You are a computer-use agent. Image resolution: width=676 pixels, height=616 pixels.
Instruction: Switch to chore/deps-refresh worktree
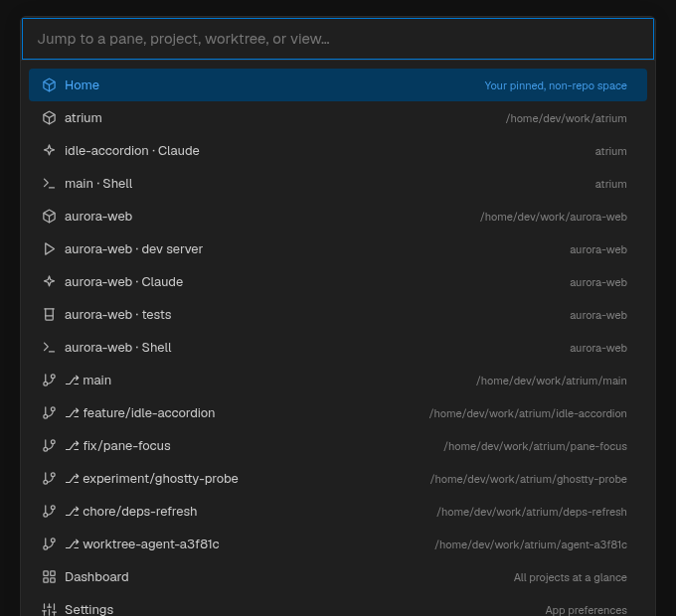tap(338, 511)
